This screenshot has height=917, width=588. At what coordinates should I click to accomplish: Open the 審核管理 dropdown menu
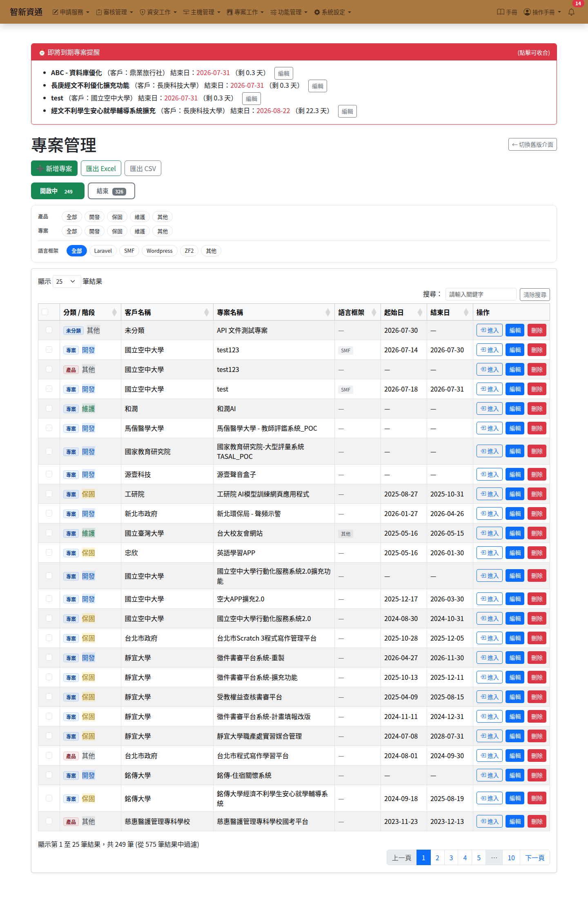[115, 12]
